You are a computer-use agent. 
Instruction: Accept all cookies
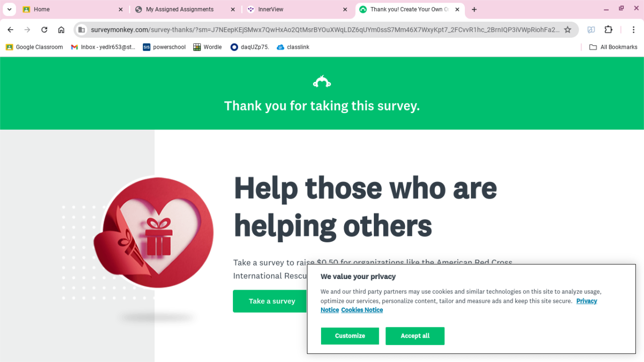(x=415, y=336)
